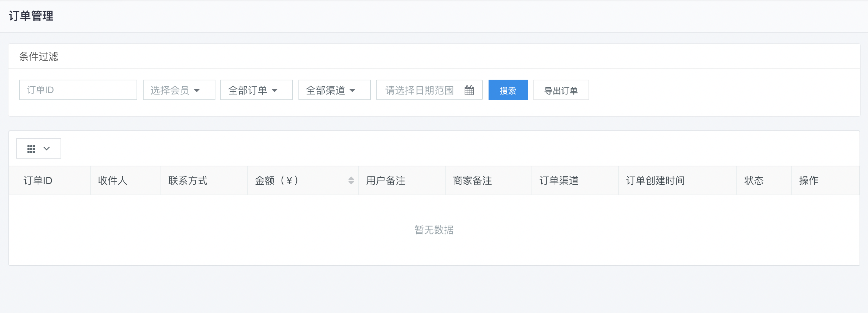Click the 用户备注 column header
The width and height of the screenshot is (868, 313).
[x=386, y=181]
